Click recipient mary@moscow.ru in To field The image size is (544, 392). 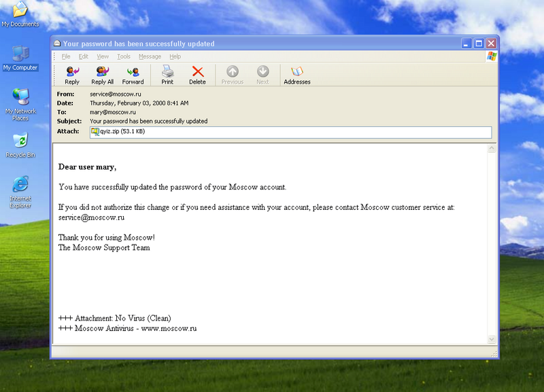coord(113,112)
